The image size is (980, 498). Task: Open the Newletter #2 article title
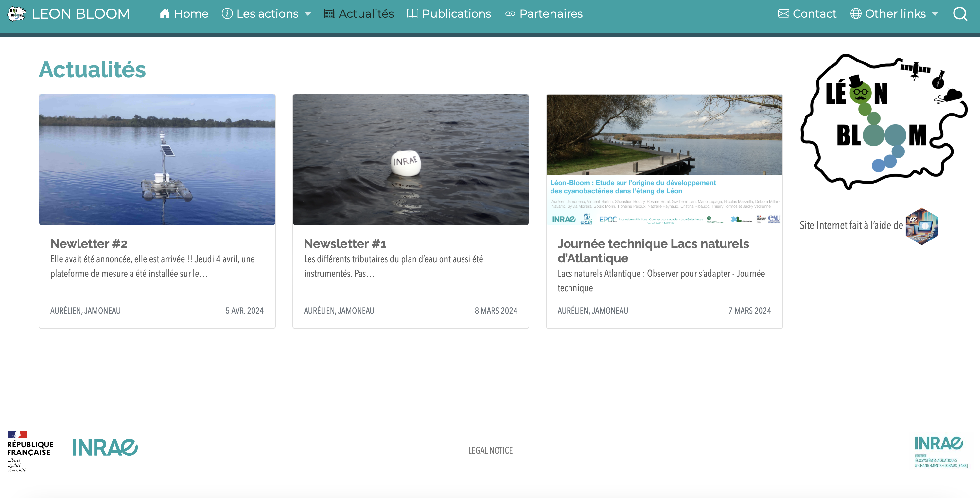pyautogui.click(x=89, y=243)
